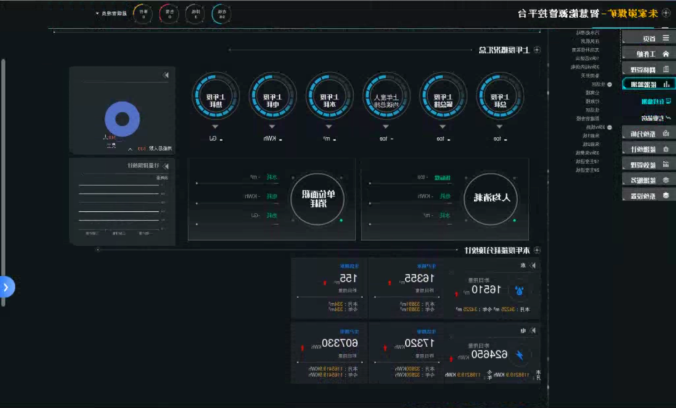This screenshot has height=409, width=676.
Task: Click the vertical scrollbar at the window edge
Action: [3, 150]
